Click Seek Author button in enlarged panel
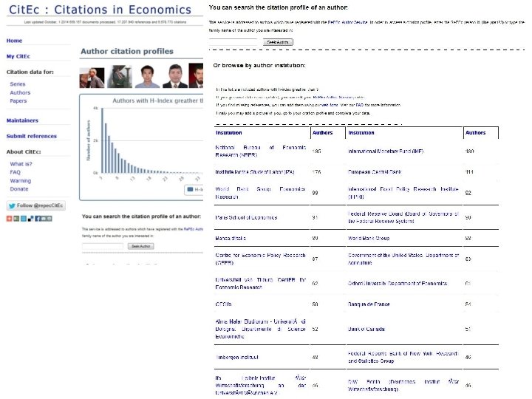 pyautogui.click(x=278, y=42)
